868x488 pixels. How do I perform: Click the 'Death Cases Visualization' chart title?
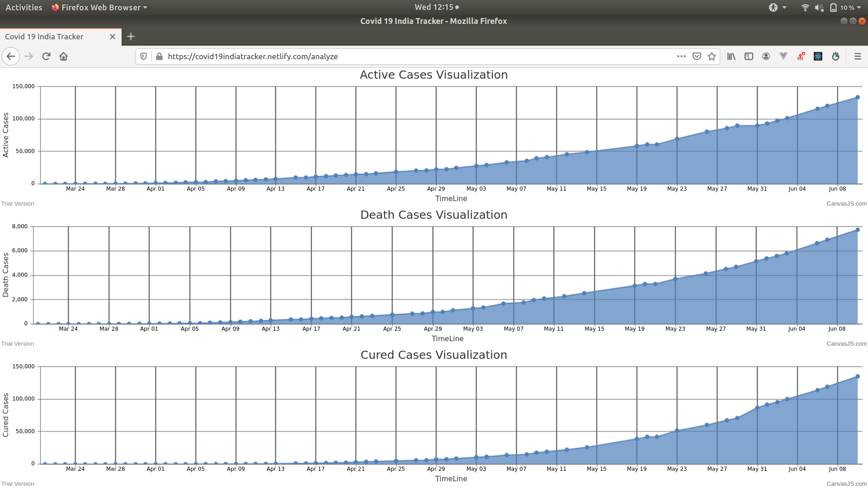click(x=434, y=215)
